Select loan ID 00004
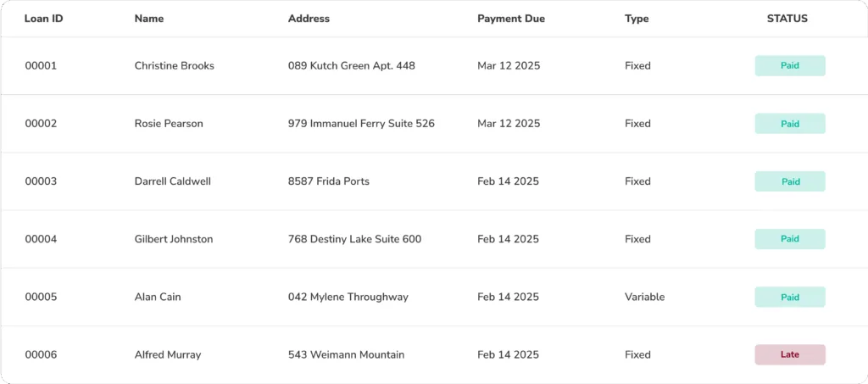 [41, 239]
